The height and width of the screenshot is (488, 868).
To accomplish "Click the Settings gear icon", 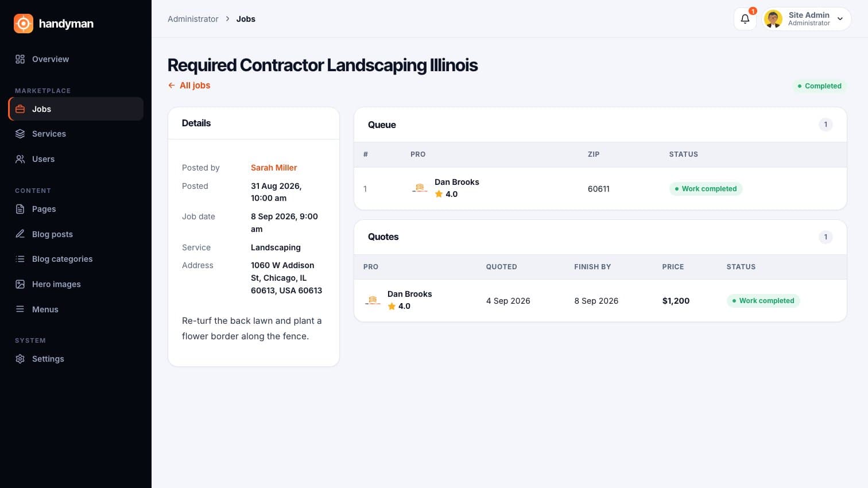I will point(20,359).
